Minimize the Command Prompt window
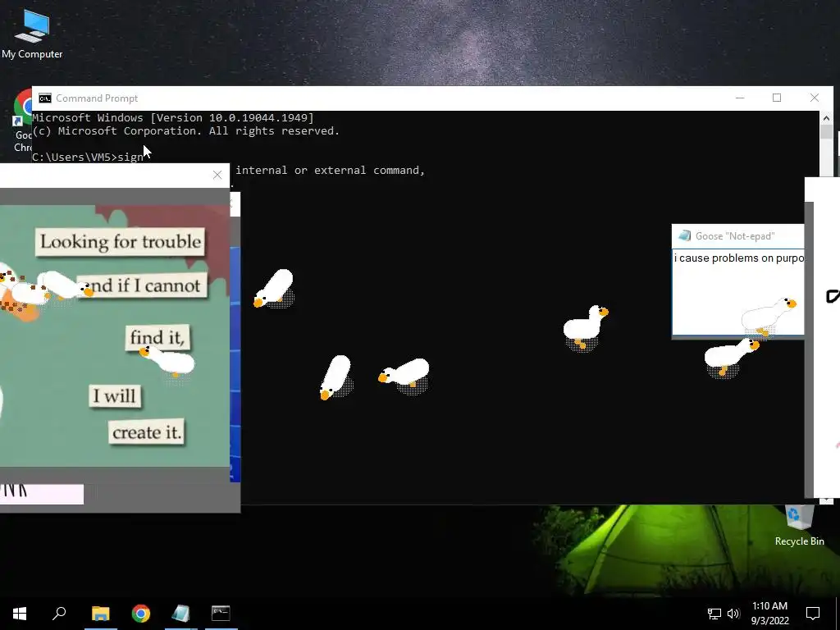 pyautogui.click(x=740, y=98)
